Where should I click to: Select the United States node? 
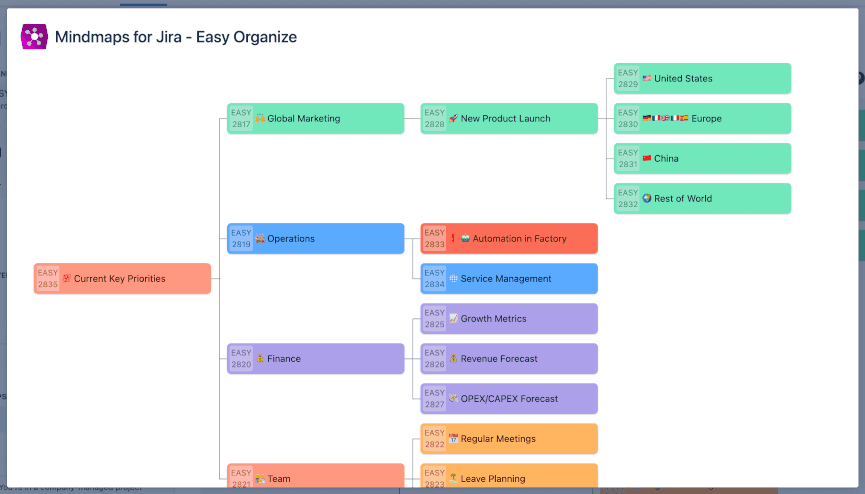(x=702, y=78)
